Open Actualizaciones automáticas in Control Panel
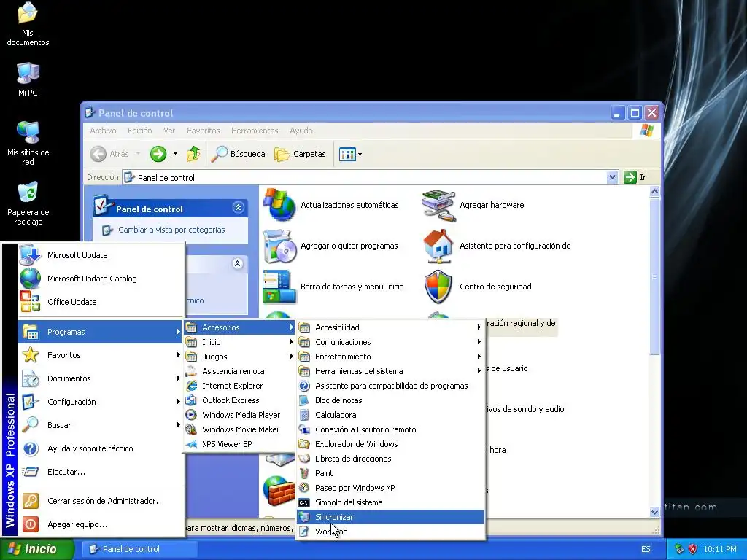The image size is (747, 560). pos(330,205)
